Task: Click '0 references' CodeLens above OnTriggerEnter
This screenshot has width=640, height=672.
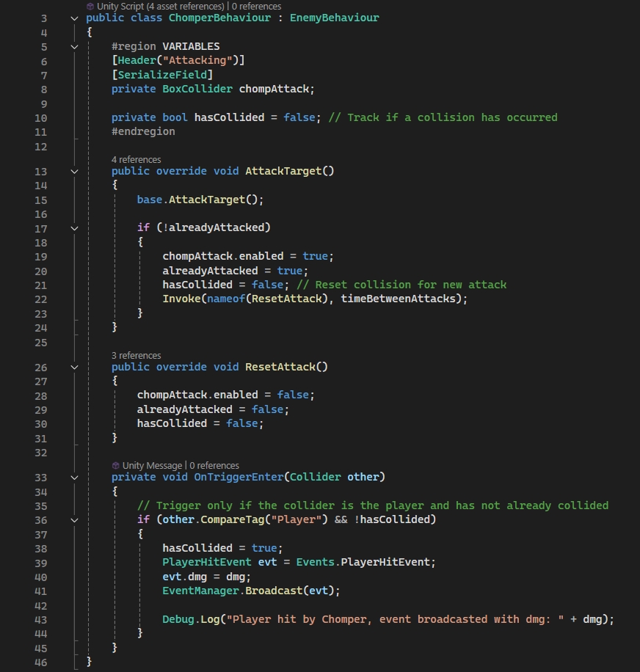Action: (214, 465)
